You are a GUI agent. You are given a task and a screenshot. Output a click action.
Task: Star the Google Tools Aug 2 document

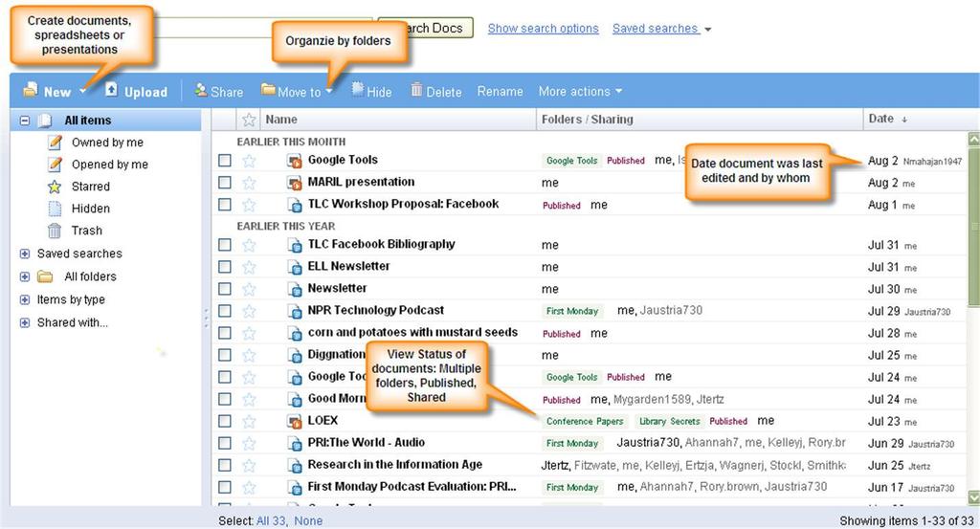point(249,161)
